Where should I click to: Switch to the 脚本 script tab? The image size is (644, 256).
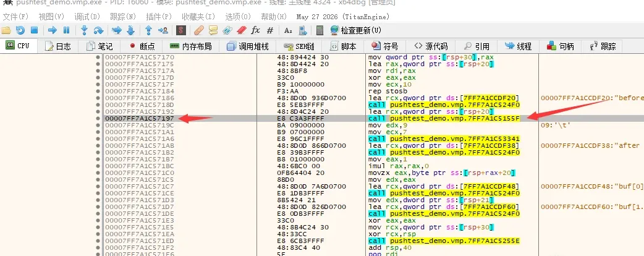point(343,46)
